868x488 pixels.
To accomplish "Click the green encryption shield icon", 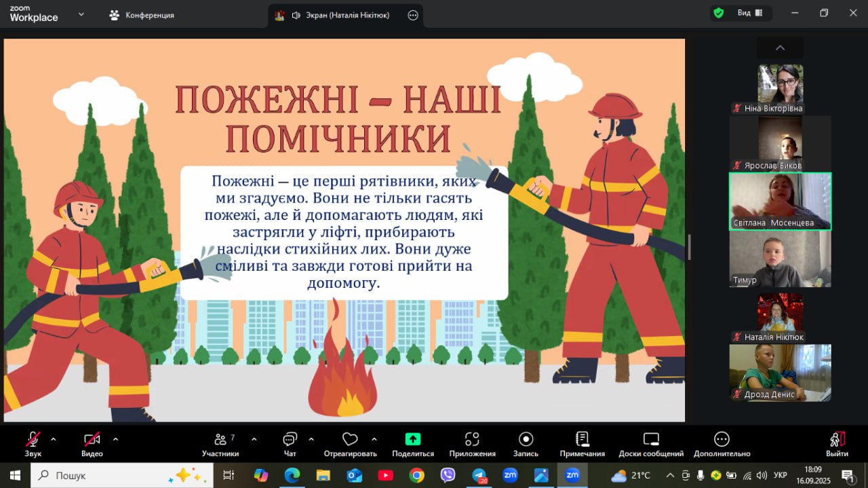I will point(718,13).
